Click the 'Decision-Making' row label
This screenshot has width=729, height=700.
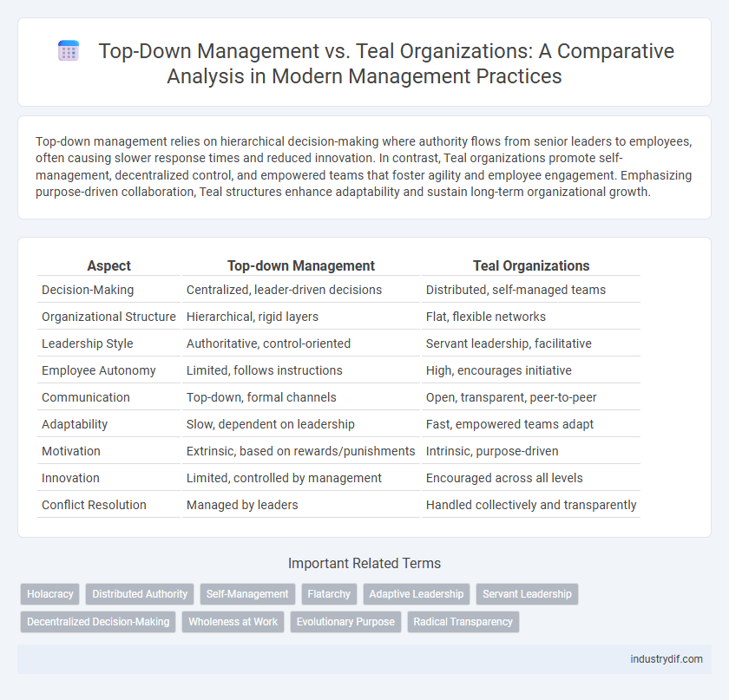[88, 290]
